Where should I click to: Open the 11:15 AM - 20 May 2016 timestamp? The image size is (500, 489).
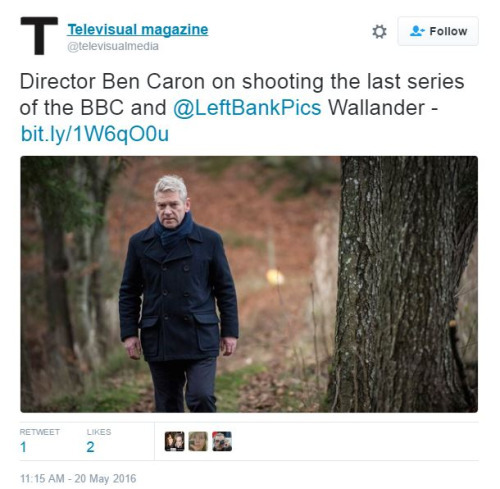(x=78, y=478)
